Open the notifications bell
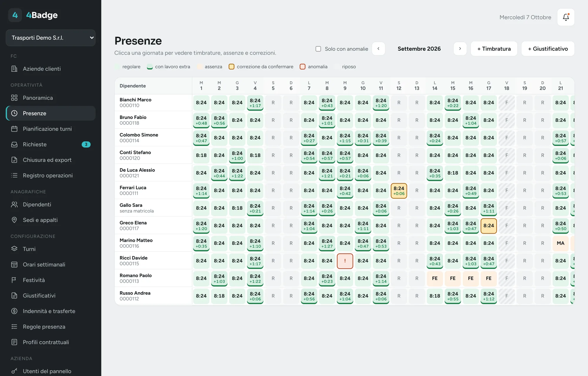The height and width of the screenshot is (376, 588). point(566,17)
